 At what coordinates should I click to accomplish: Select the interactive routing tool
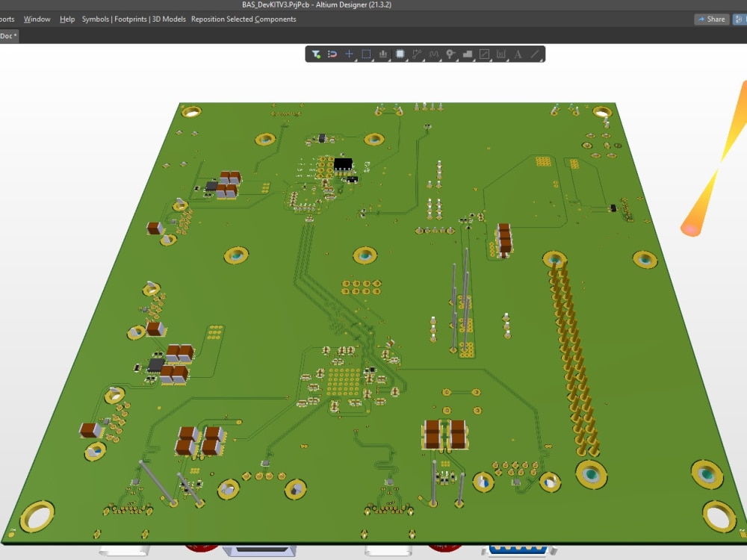[416, 53]
